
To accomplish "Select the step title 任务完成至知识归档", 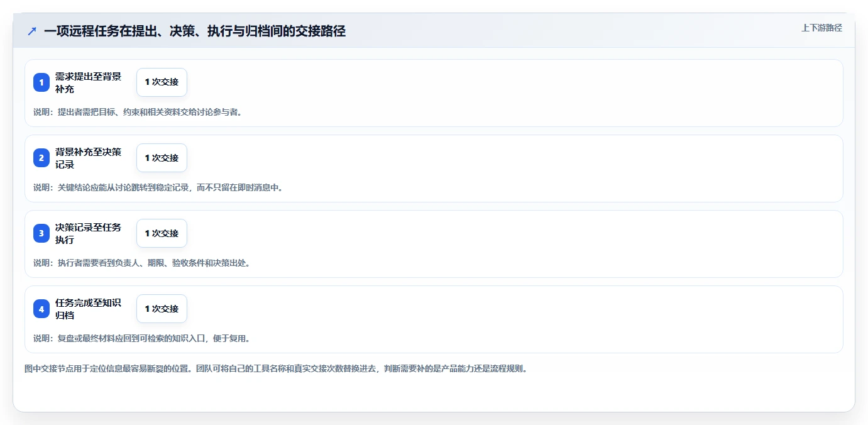I will coord(89,309).
